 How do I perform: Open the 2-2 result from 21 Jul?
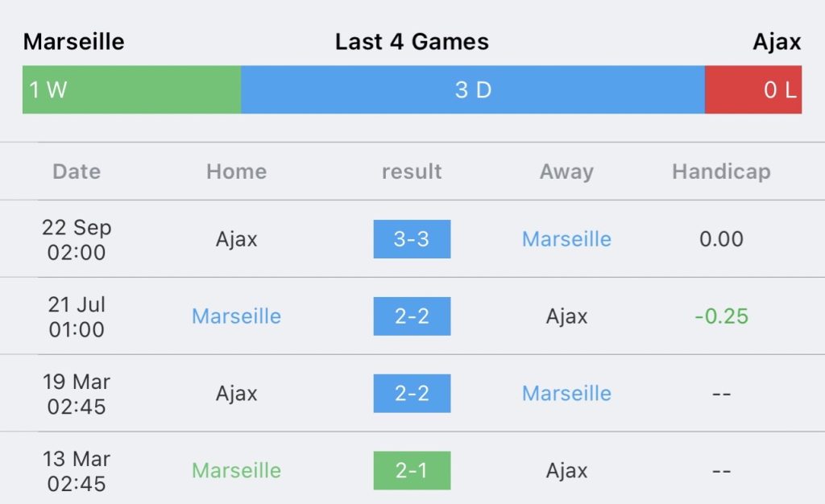click(412, 316)
